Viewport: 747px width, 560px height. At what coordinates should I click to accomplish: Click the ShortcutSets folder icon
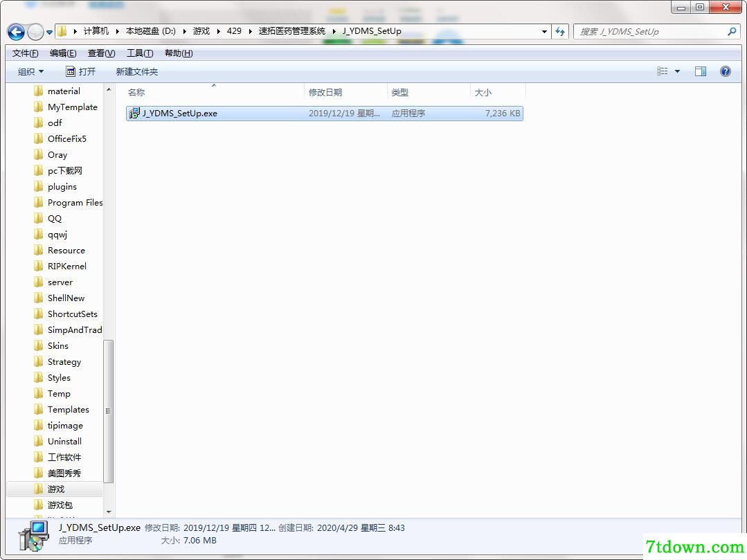pos(39,314)
